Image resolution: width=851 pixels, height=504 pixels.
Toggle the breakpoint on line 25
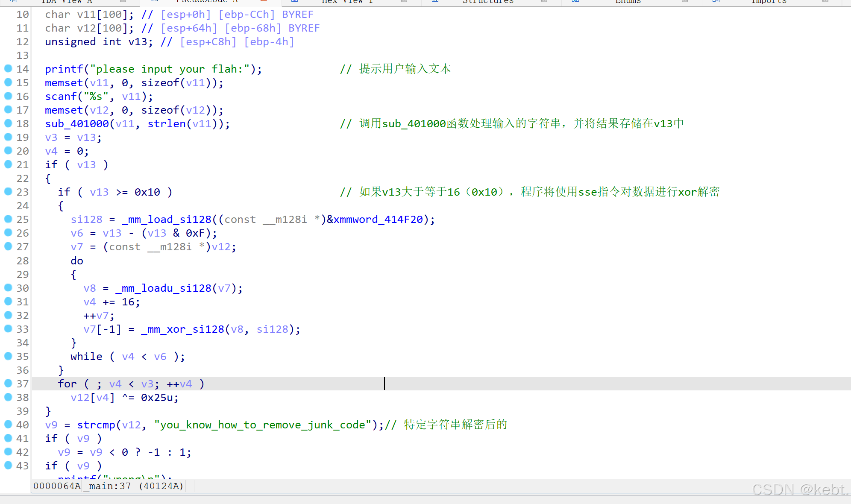9,219
